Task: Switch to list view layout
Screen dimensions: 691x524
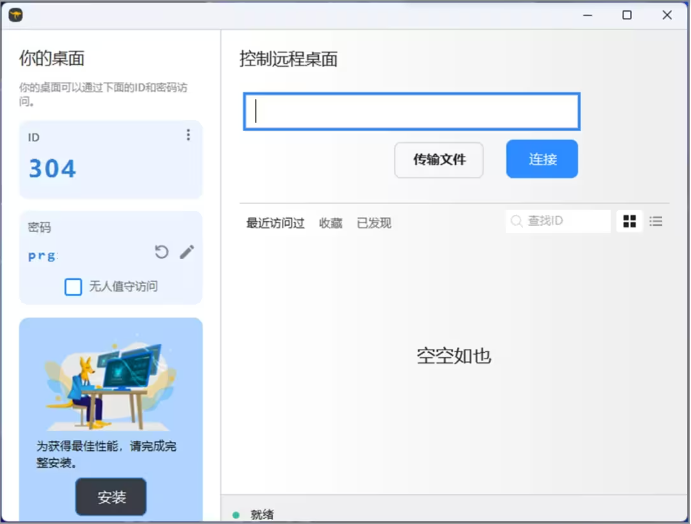Action: 656,221
